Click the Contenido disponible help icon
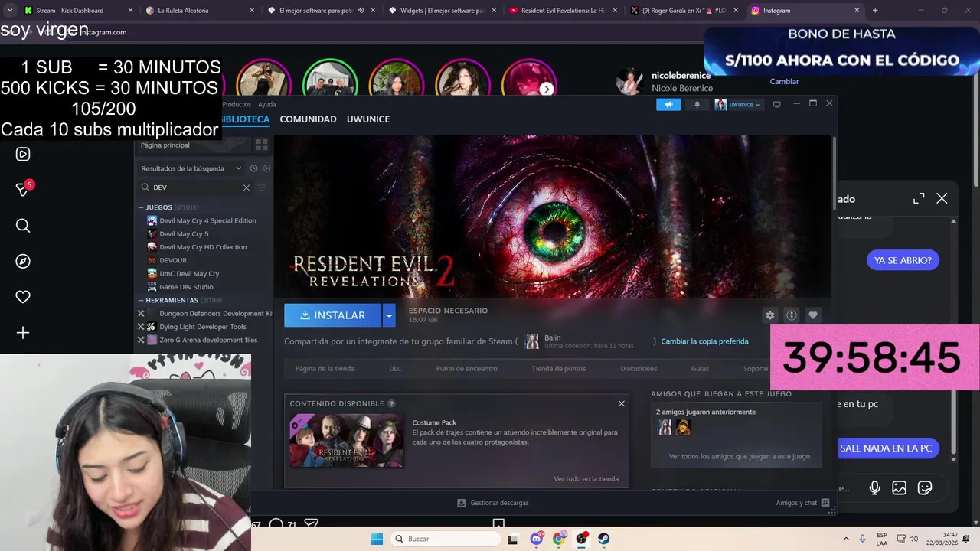Viewport: 980px width, 551px height. coord(391,403)
